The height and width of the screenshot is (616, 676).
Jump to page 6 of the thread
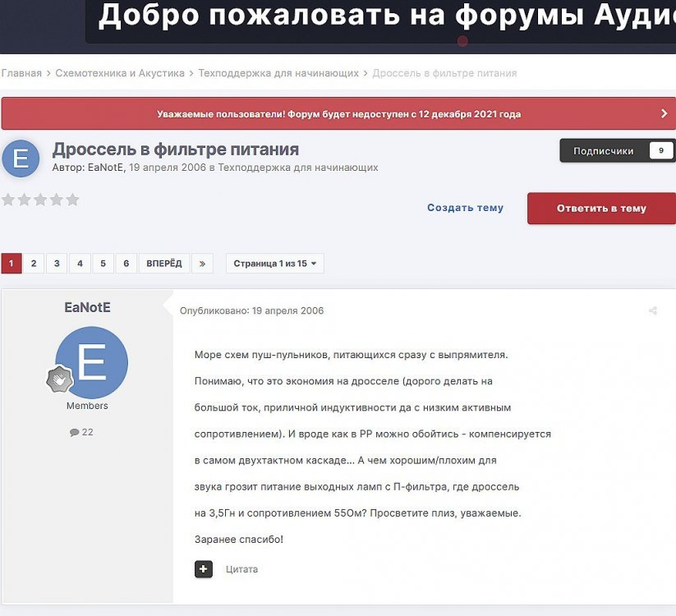coord(126,264)
